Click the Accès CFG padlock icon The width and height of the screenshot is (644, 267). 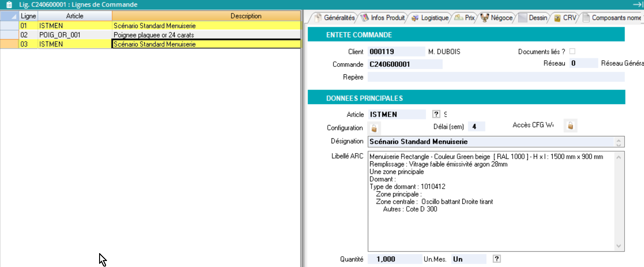(570, 125)
